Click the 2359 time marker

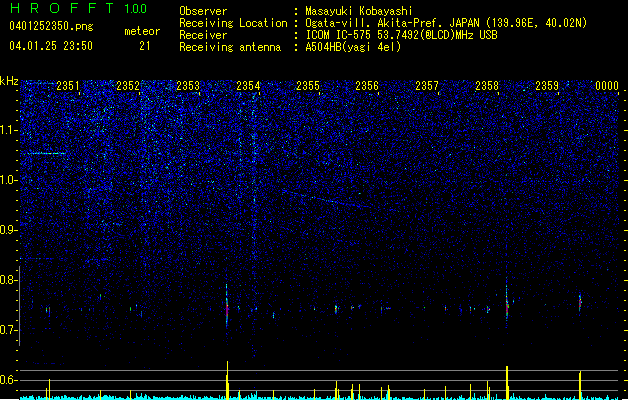pos(547,86)
